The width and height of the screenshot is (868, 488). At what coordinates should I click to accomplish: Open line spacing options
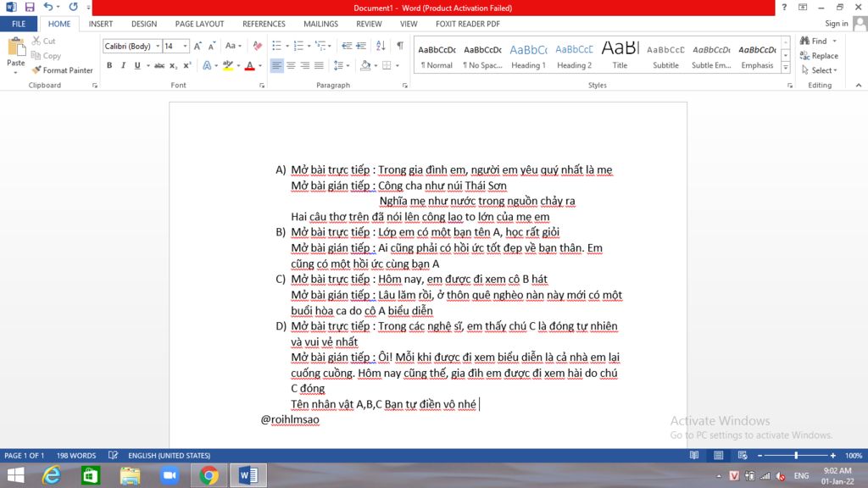click(x=341, y=65)
